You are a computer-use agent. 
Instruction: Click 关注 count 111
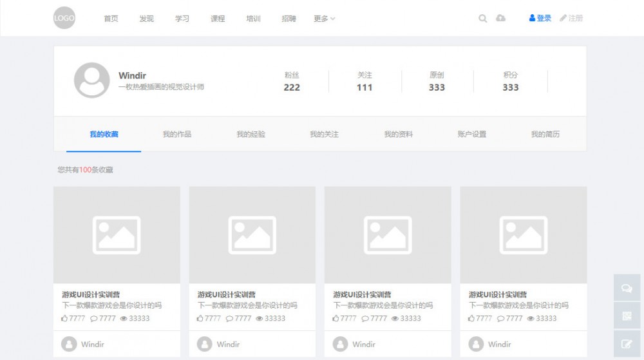coord(365,88)
